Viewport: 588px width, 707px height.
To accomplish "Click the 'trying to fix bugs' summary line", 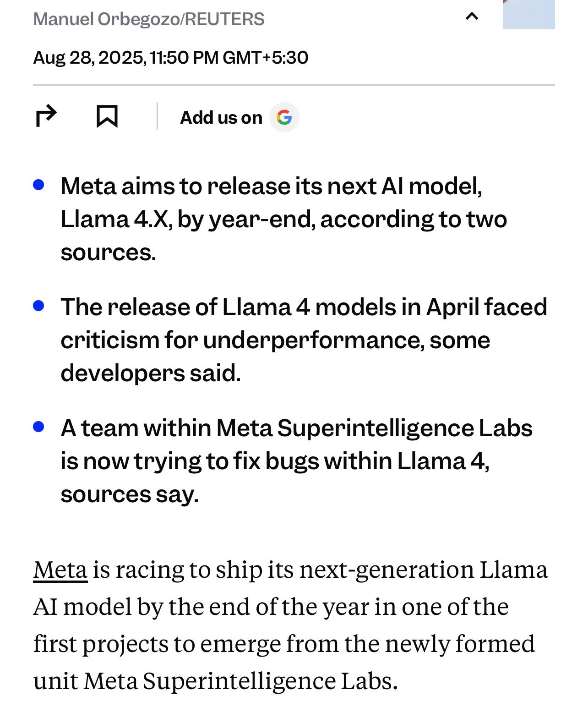I will pyautogui.click(x=275, y=461).
